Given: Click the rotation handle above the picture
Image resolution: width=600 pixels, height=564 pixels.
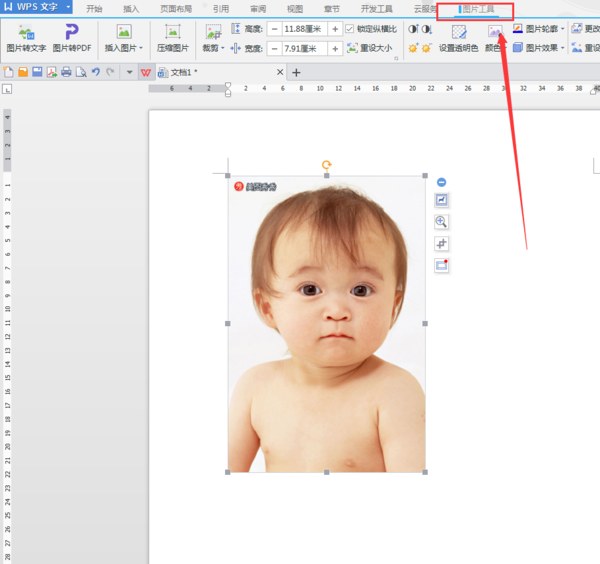Looking at the screenshot, I should (x=326, y=165).
